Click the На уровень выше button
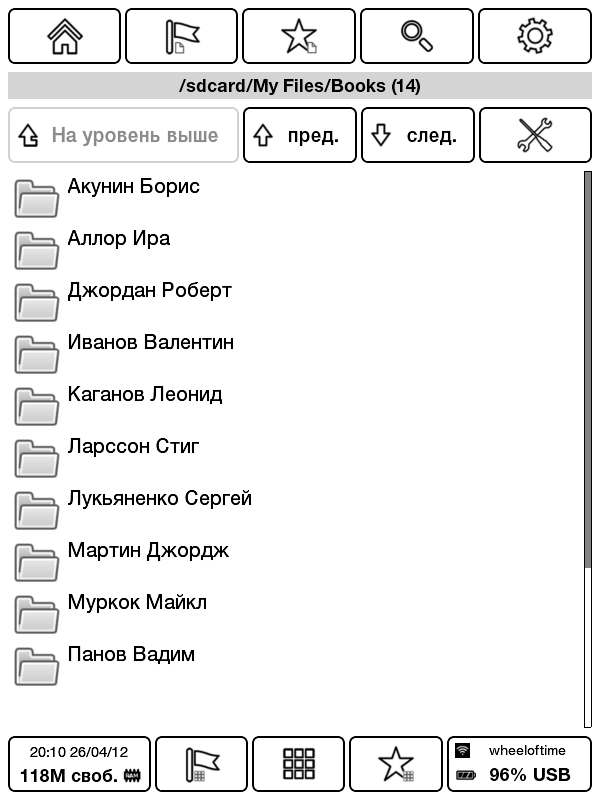This screenshot has width=600, height=800. (123, 135)
